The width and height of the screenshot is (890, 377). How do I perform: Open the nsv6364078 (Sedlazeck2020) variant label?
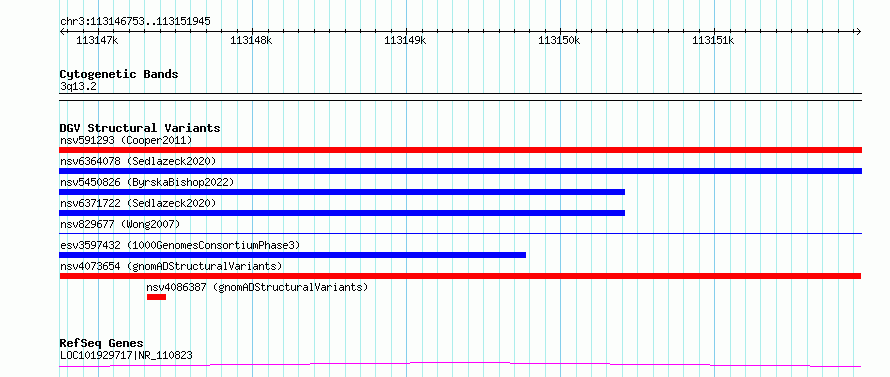click(138, 161)
